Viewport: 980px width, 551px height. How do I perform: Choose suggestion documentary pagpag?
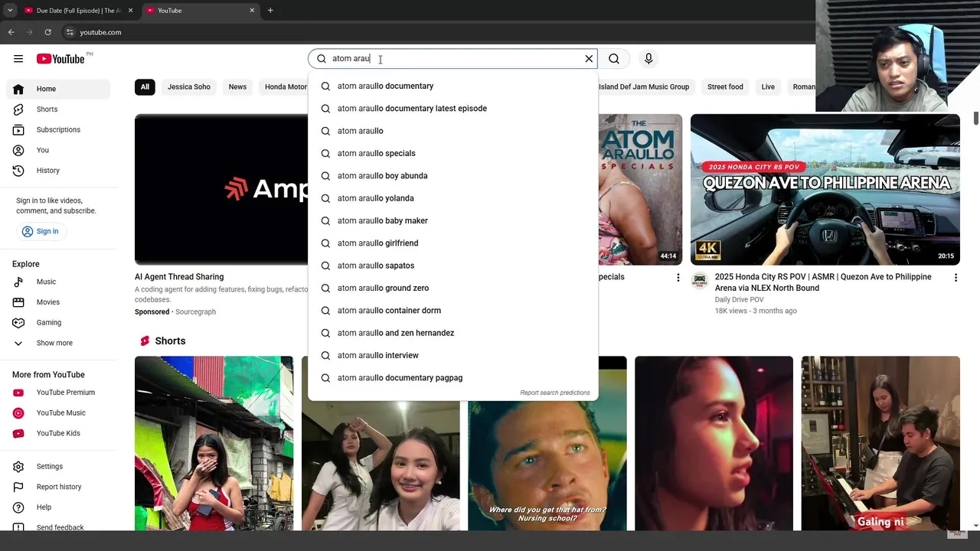click(452, 378)
